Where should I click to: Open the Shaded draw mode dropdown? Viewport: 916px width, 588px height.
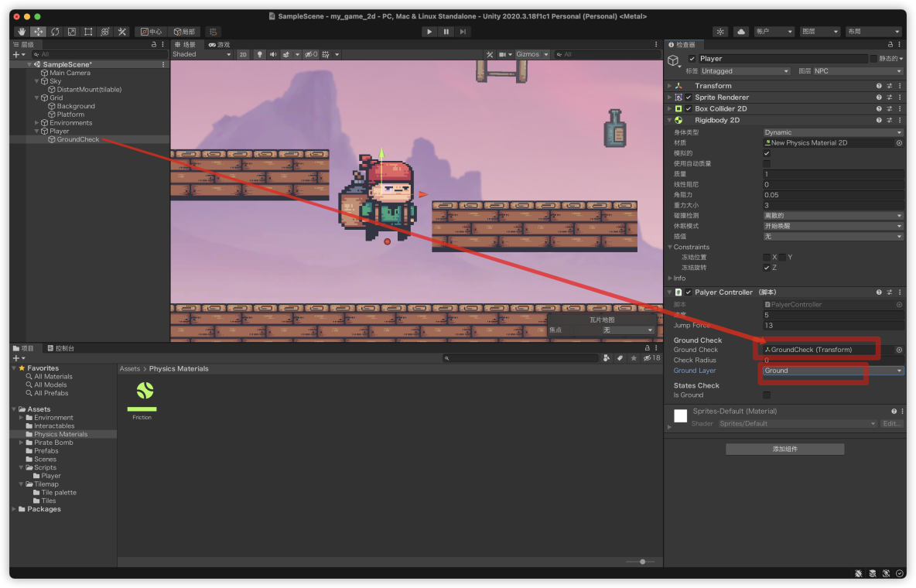point(202,54)
